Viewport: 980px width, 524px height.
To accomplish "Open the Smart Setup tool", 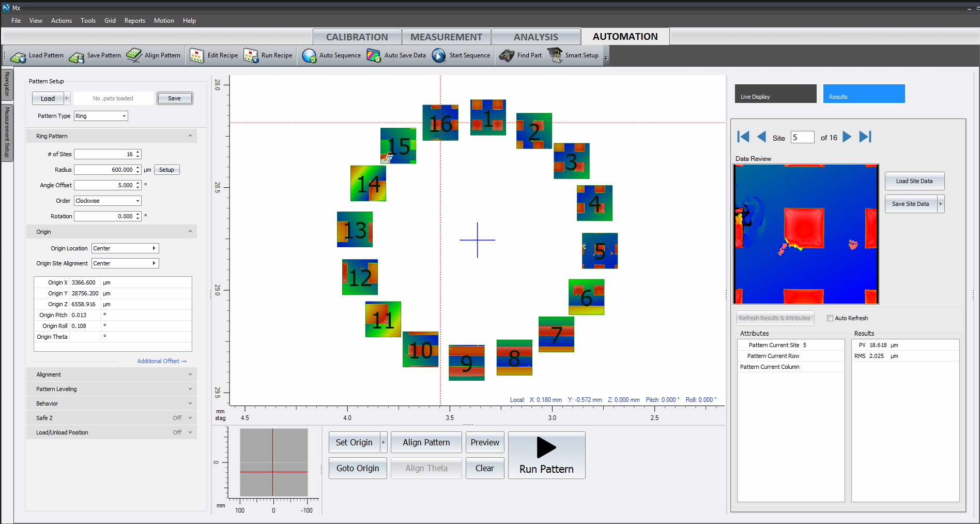I will coord(555,55).
